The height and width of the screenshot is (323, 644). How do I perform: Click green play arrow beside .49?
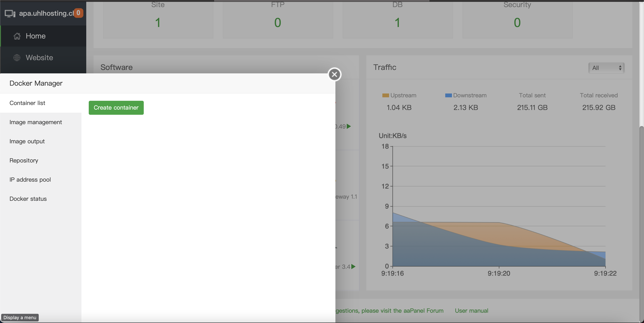[349, 126]
